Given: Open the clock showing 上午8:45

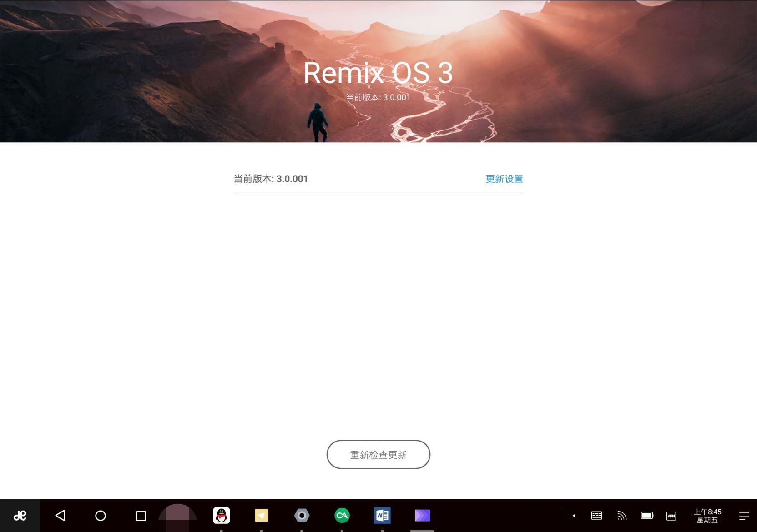Looking at the screenshot, I should pyautogui.click(x=707, y=516).
